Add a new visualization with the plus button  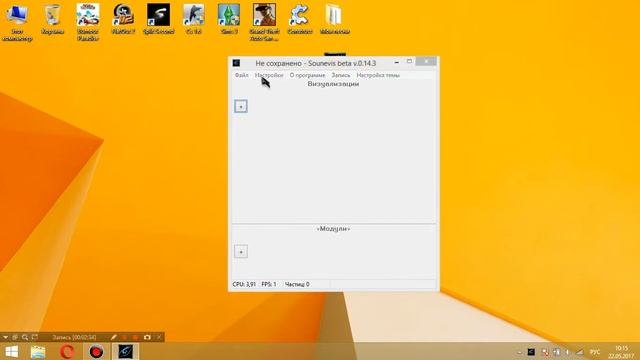[x=241, y=107]
